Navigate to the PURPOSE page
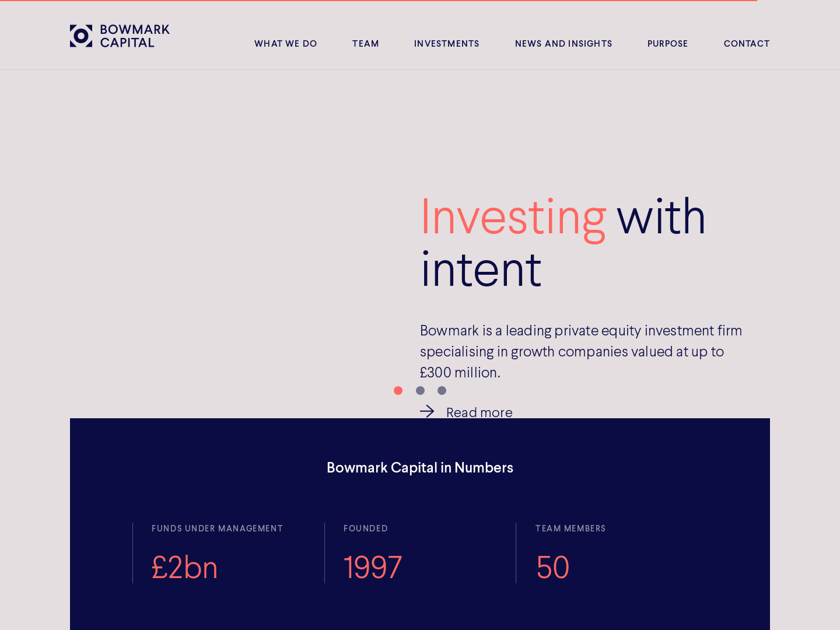 point(667,43)
